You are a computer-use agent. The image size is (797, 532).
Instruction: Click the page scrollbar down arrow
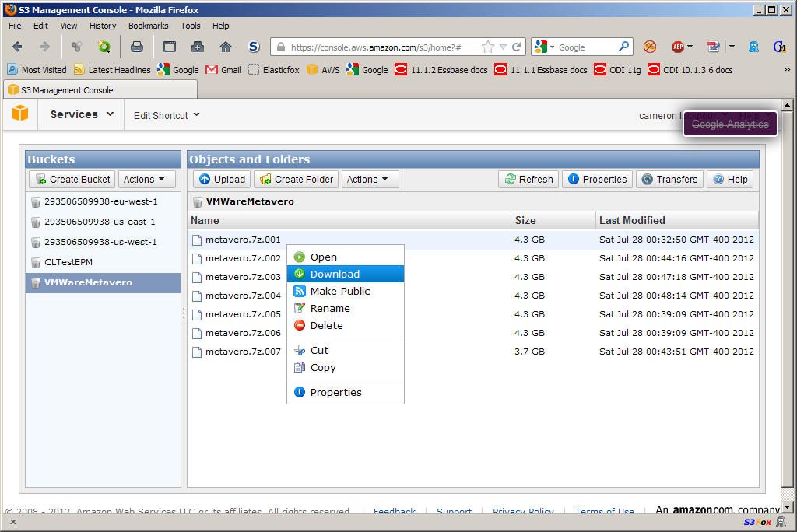pos(788,507)
